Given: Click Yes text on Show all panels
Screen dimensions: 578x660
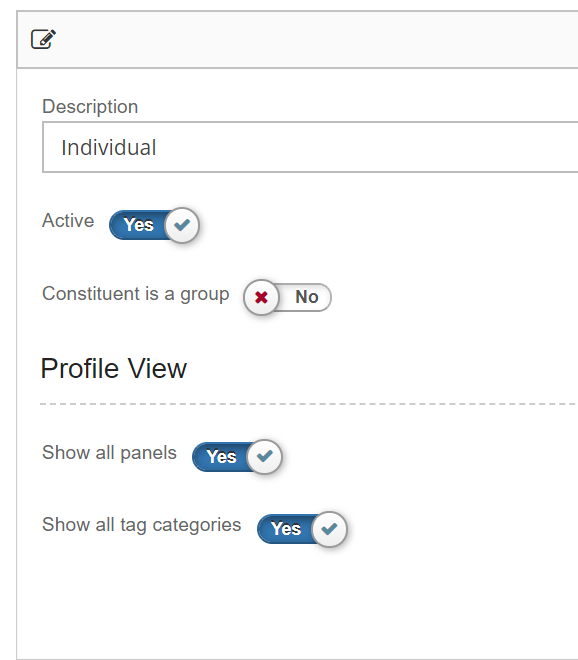Looking at the screenshot, I should tap(221, 456).
